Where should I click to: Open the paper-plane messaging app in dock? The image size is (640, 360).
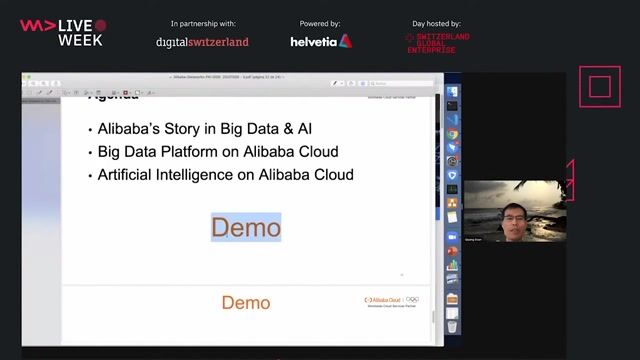click(x=452, y=147)
